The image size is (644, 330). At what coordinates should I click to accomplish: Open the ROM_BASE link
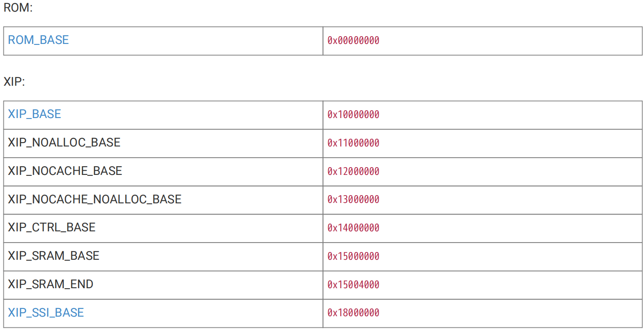click(38, 40)
